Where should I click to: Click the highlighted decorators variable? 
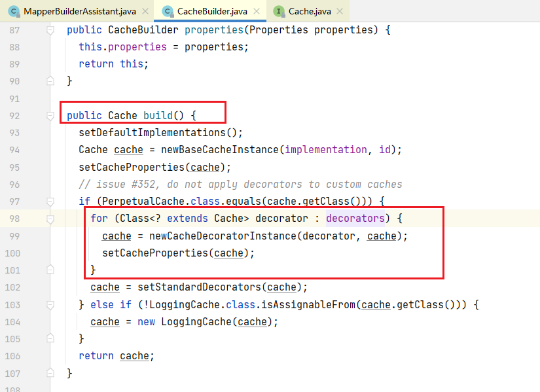tap(355, 218)
